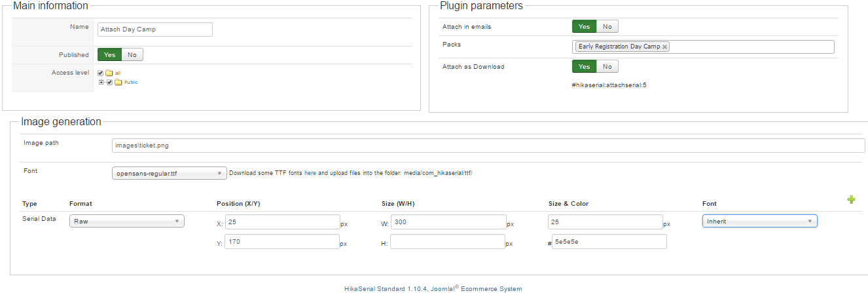Set Attach in emails to No
Viewport: 868px width, 293px height.
(607, 27)
